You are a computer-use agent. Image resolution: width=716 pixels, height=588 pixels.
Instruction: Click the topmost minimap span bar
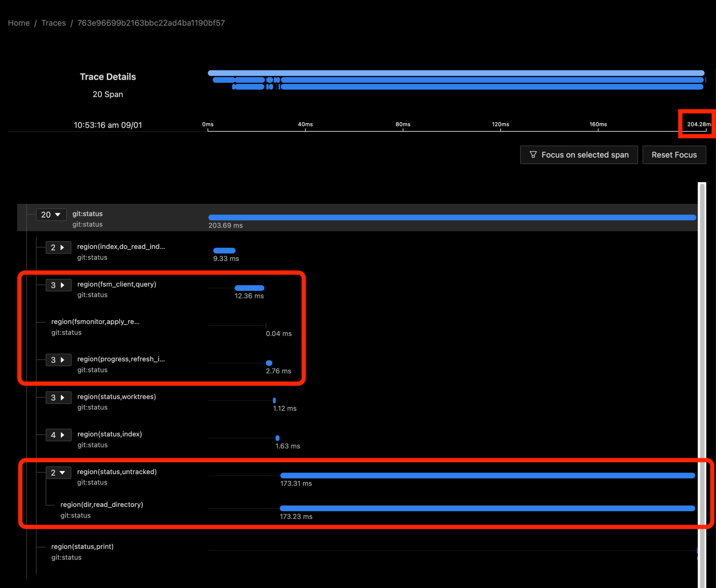[x=456, y=73]
